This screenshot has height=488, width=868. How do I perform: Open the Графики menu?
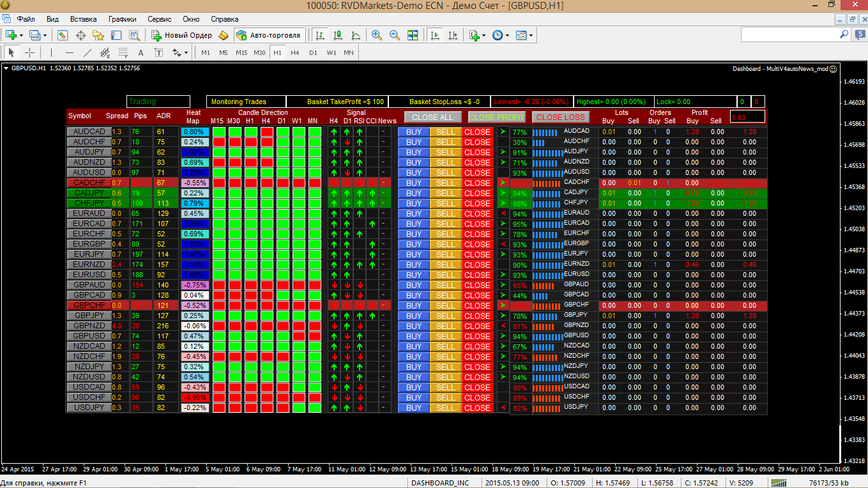click(122, 19)
